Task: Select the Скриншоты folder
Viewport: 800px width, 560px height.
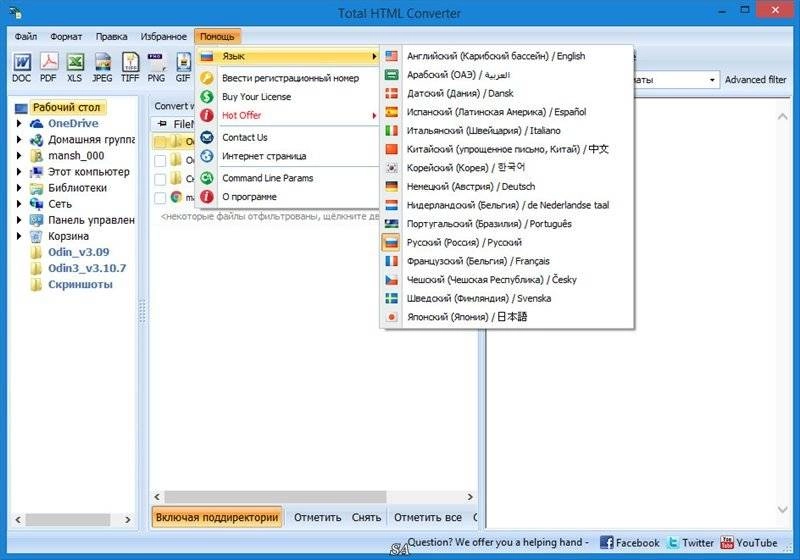Action: 80,285
